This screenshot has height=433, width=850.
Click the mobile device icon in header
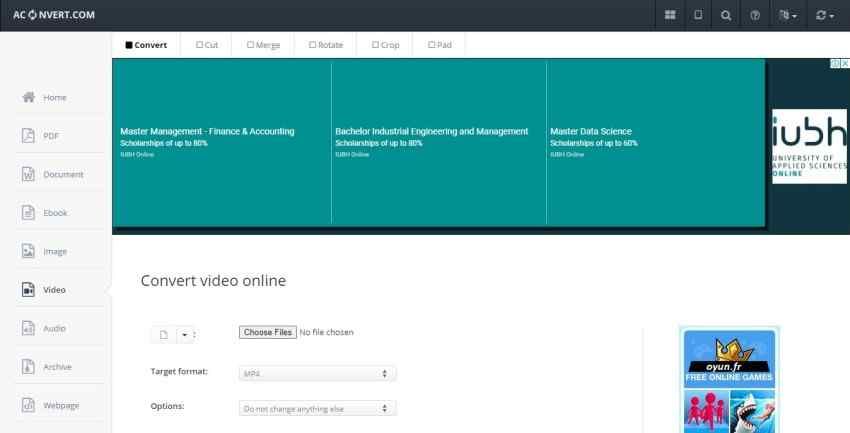698,15
